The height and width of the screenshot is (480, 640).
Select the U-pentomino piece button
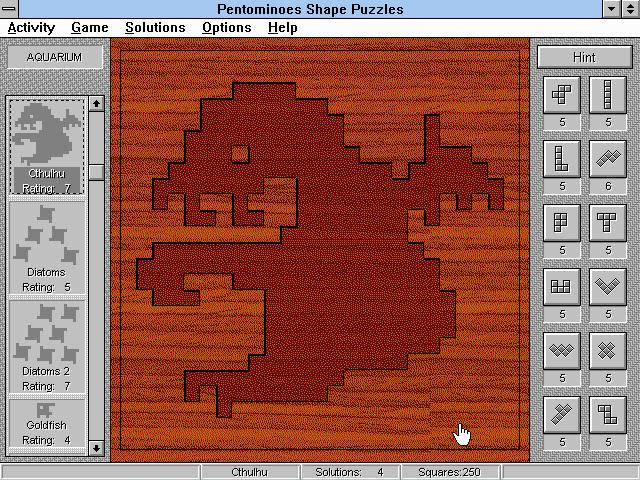562,287
